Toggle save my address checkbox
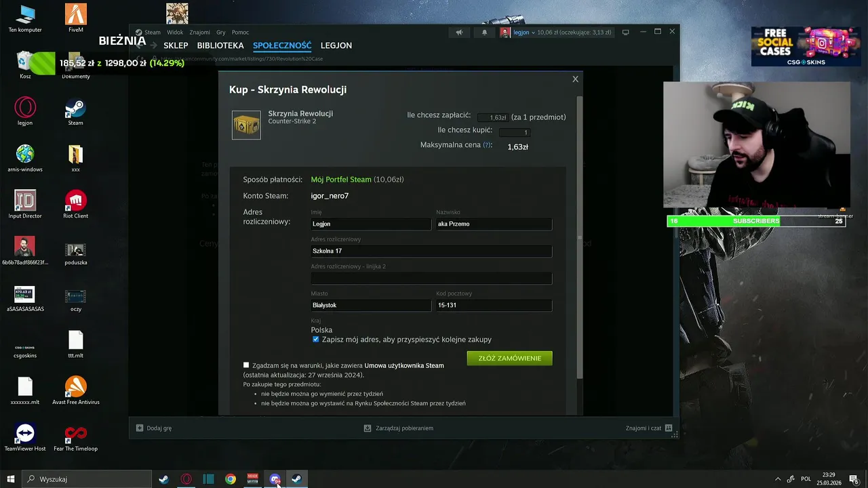Viewport: 868px width, 488px height. (315, 340)
